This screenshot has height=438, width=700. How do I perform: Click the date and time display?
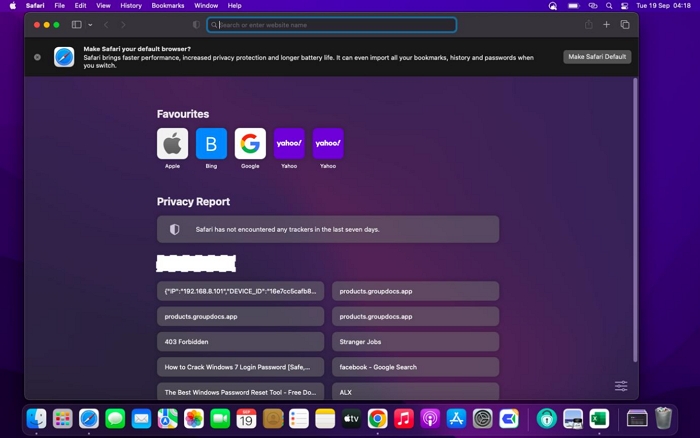[663, 6]
